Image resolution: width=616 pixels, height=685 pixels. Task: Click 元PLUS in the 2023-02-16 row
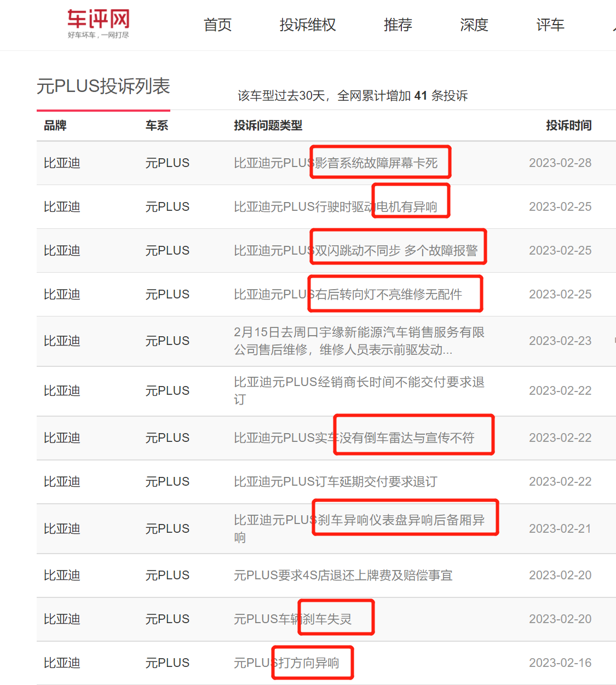[168, 663]
